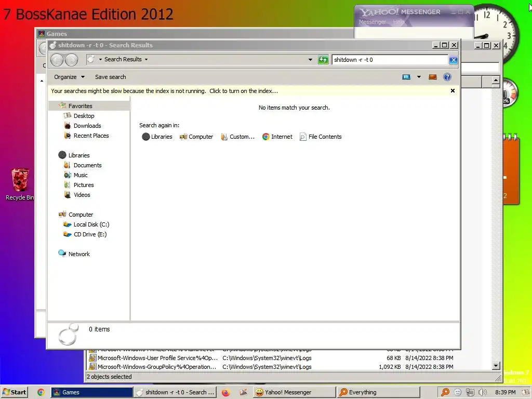Click the change view icon in toolbar
This screenshot has height=399, width=532.
point(406,77)
